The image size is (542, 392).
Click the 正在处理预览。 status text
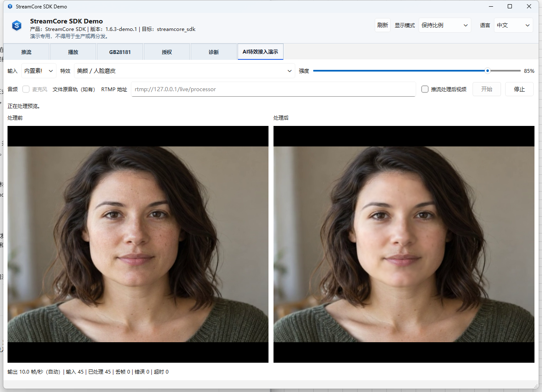(24, 106)
